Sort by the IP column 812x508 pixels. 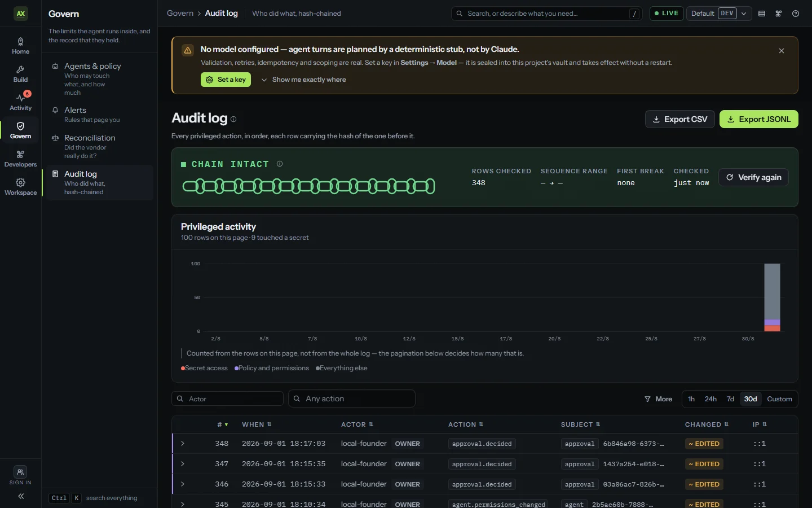(x=760, y=424)
